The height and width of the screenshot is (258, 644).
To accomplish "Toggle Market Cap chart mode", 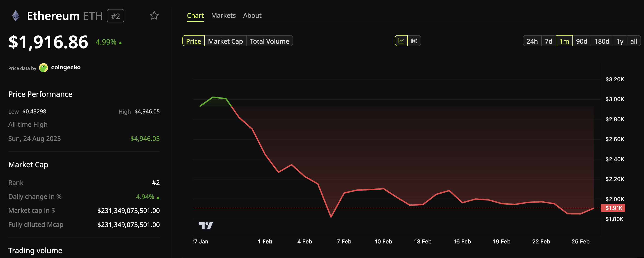I will 225,41.
